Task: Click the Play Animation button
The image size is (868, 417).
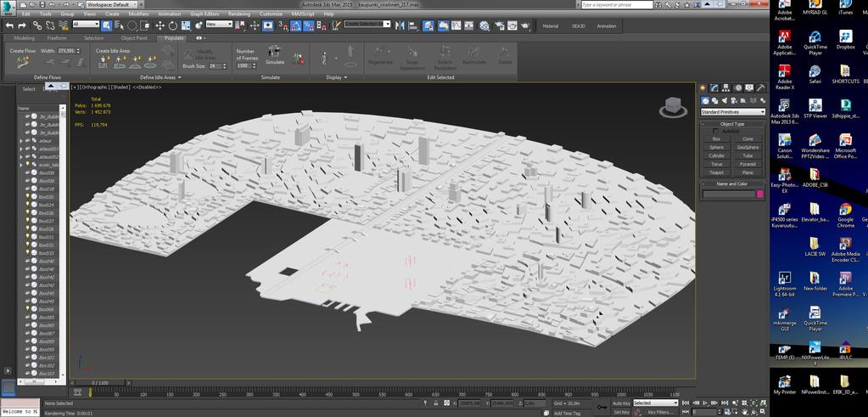Action: 705,403
